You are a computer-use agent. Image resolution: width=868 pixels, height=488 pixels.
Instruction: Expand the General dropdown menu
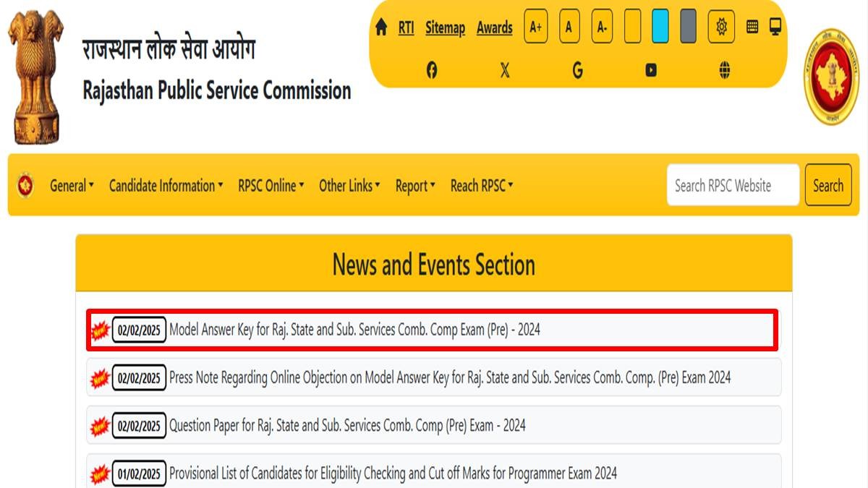click(72, 186)
